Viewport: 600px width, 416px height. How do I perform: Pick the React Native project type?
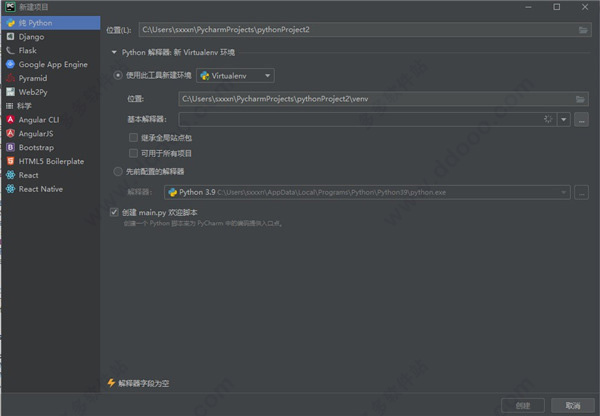click(51, 189)
